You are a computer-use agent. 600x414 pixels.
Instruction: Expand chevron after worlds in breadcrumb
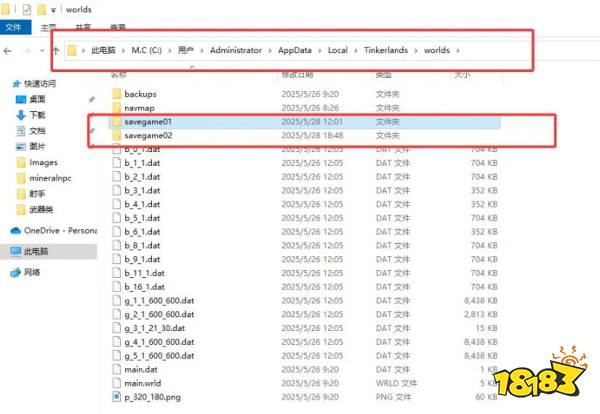[458, 51]
